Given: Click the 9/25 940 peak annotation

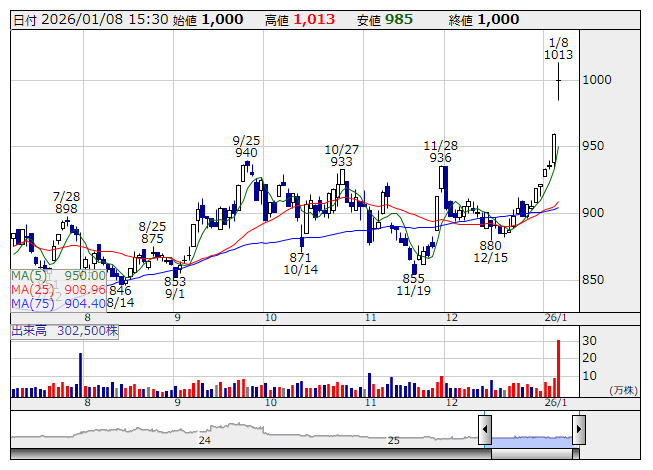Looking at the screenshot, I should click(x=246, y=146).
